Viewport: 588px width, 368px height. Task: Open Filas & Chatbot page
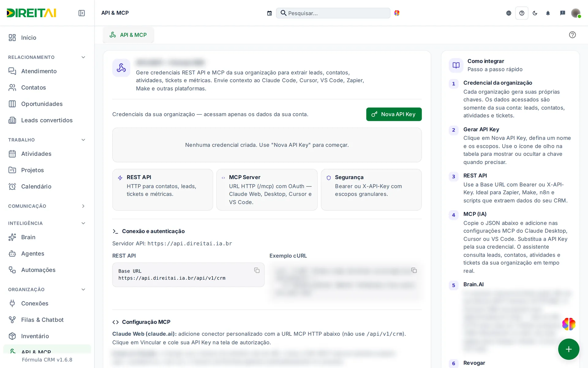(47, 320)
